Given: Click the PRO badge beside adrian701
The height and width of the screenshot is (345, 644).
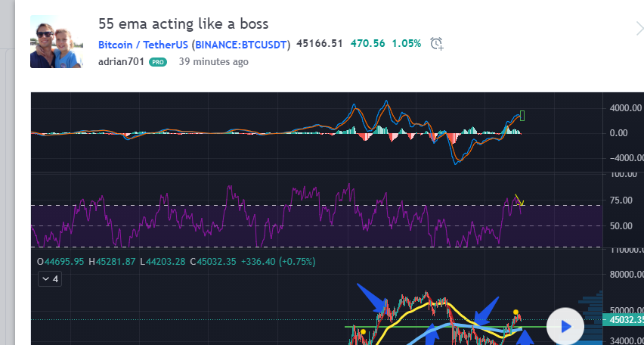Looking at the screenshot, I should click(158, 62).
